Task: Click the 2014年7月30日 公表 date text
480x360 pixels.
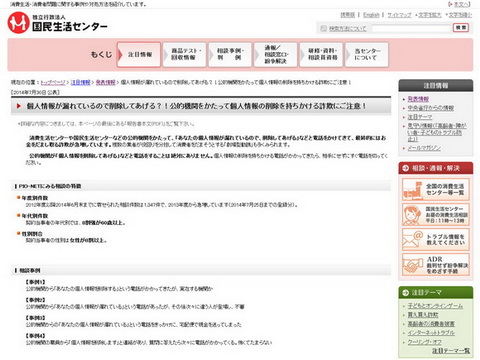Action: tap(35, 92)
